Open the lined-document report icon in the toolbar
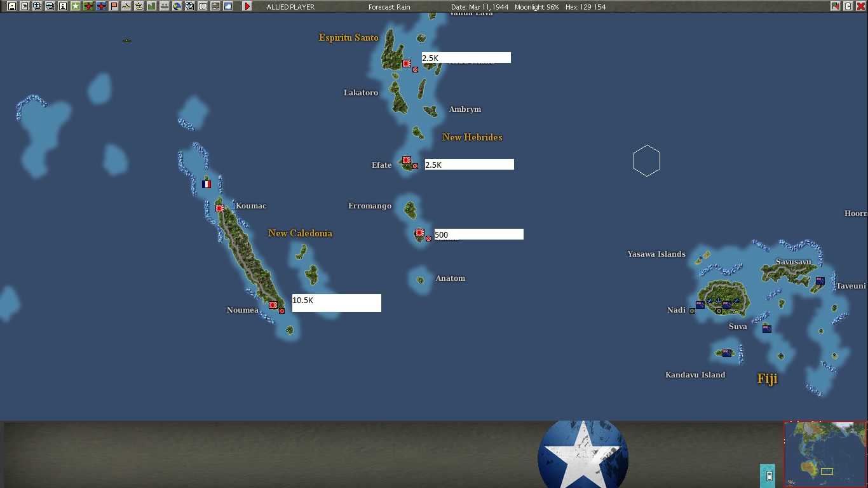Screen dimensions: 868x488 24,6
